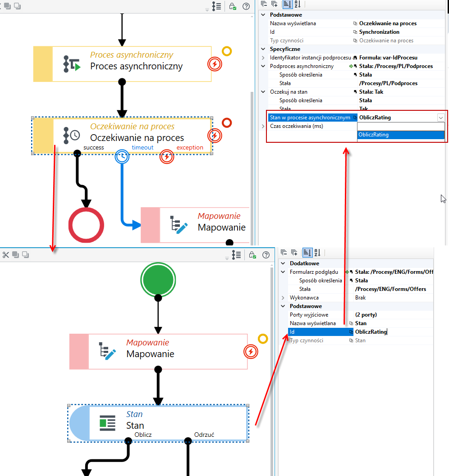The height and width of the screenshot is (476, 449).
Task: Toggle categorized view in the Oczekiwanie na proces properties toolbar
Action: pos(287,4)
